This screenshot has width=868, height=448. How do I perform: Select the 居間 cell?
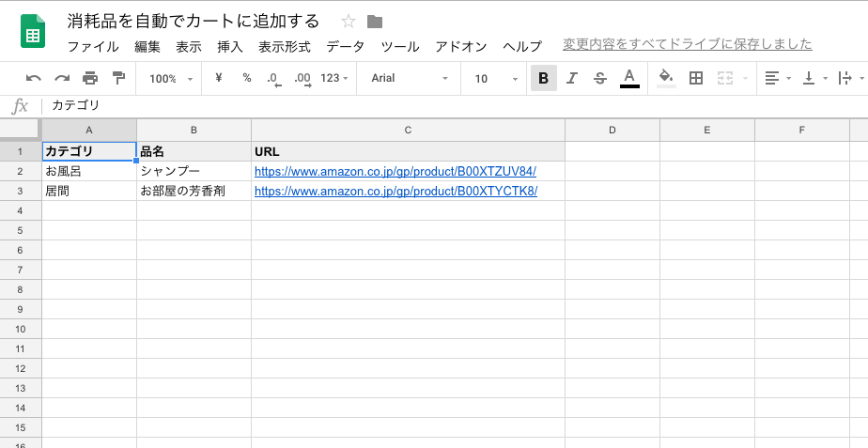tap(89, 191)
